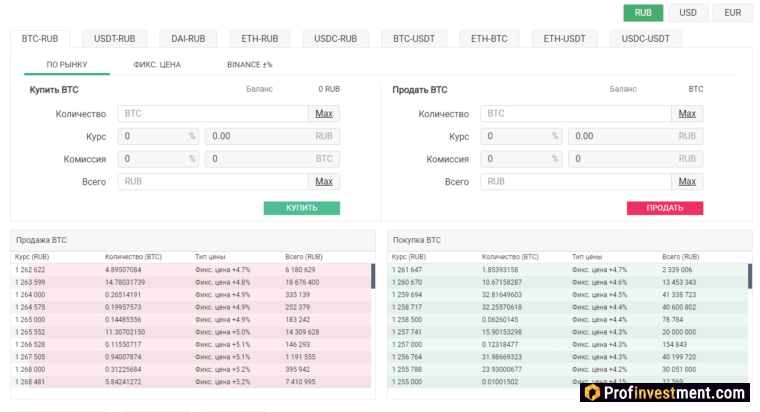Image resolution: width=760 pixels, height=412 pixels.
Task: Select sell order at rate 1 264 000
Action: [191, 295]
